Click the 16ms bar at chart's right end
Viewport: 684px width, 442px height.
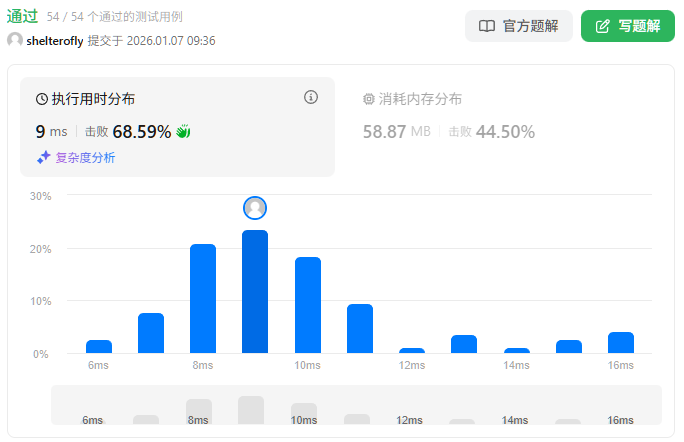621,342
